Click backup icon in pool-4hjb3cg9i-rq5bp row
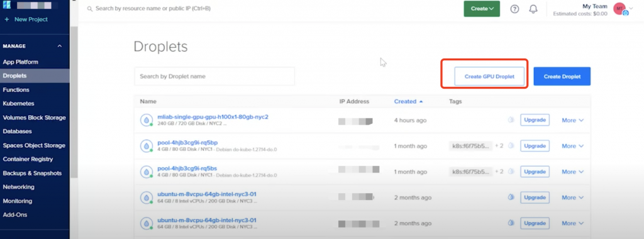This screenshot has height=239, width=644. click(511, 145)
